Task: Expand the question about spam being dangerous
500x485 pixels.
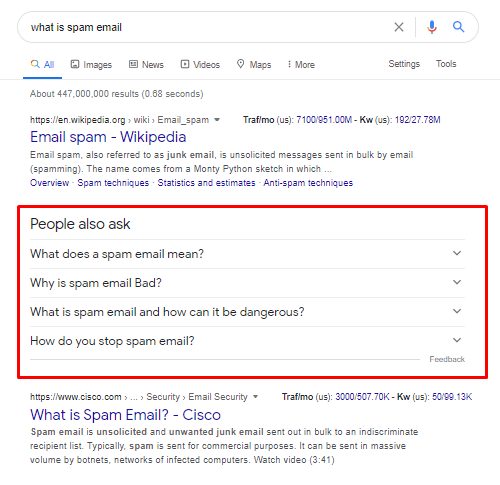Action: [x=247, y=312]
